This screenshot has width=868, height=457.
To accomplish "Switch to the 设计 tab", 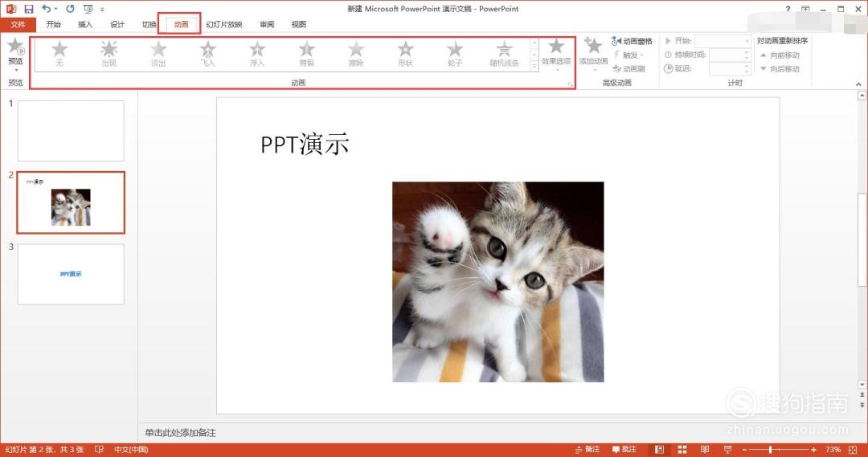I will pyautogui.click(x=117, y=24).
